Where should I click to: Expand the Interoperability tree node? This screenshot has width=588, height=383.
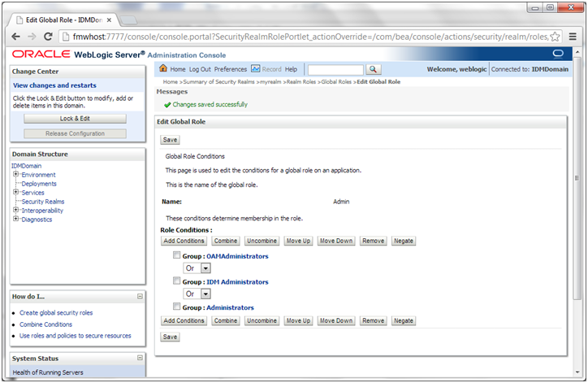coord(15,210)
